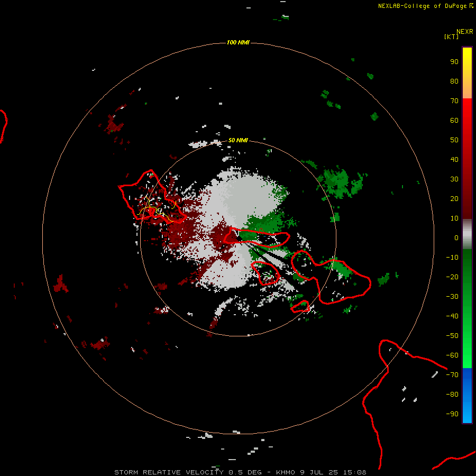The height and width of the screenshot is (476, 476).
Task: Click the -50 value on the velocity scale
Action: tap(452, 336)
